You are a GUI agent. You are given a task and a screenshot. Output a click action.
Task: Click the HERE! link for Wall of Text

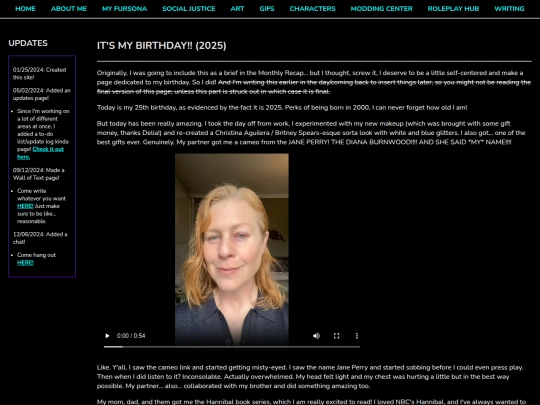coord(25,206)
